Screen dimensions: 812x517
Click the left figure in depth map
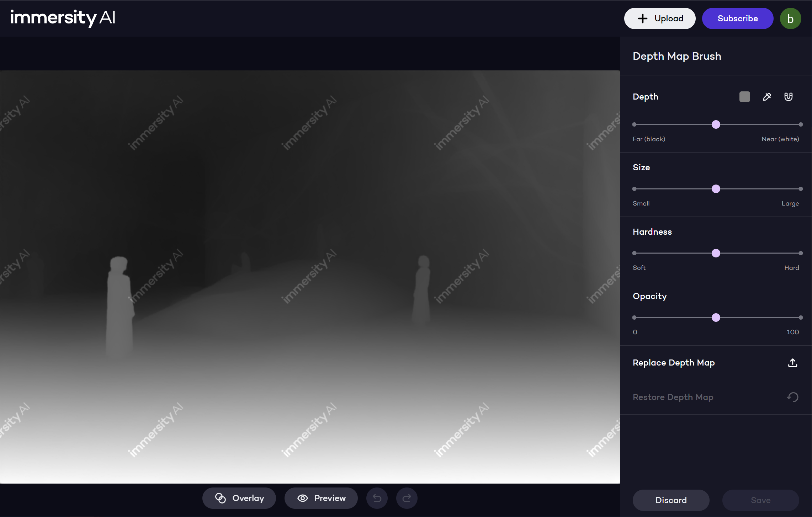(x=120, y=306)
